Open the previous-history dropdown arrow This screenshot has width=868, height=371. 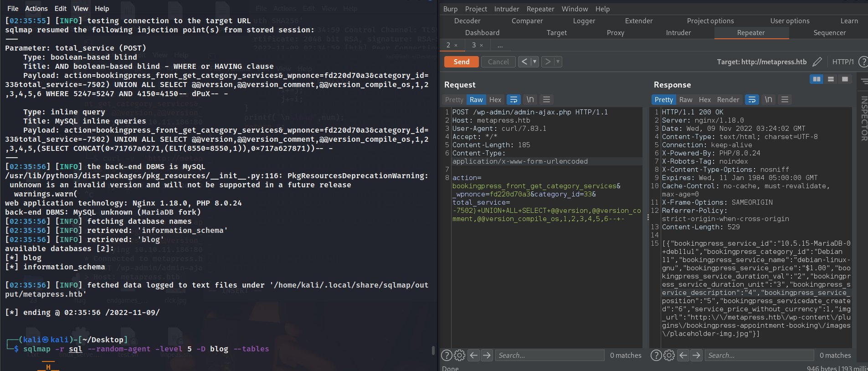(535, 62)
